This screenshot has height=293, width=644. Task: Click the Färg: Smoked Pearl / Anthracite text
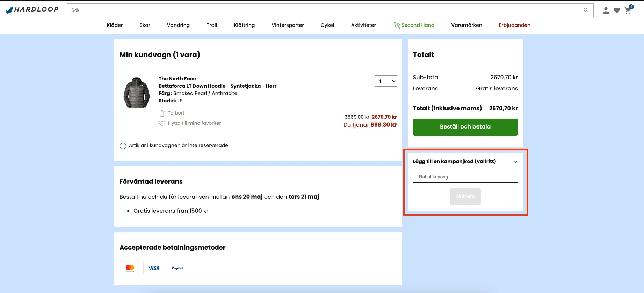198,93
